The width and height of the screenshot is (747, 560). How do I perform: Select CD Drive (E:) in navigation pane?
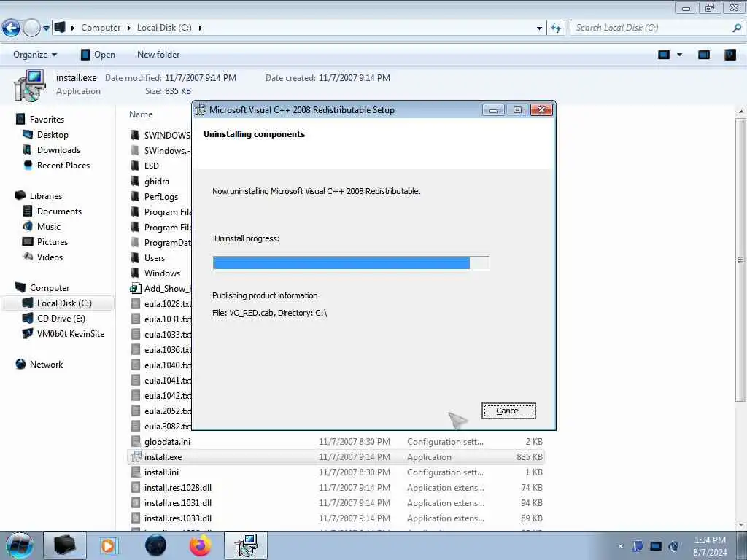coord(61,318)
